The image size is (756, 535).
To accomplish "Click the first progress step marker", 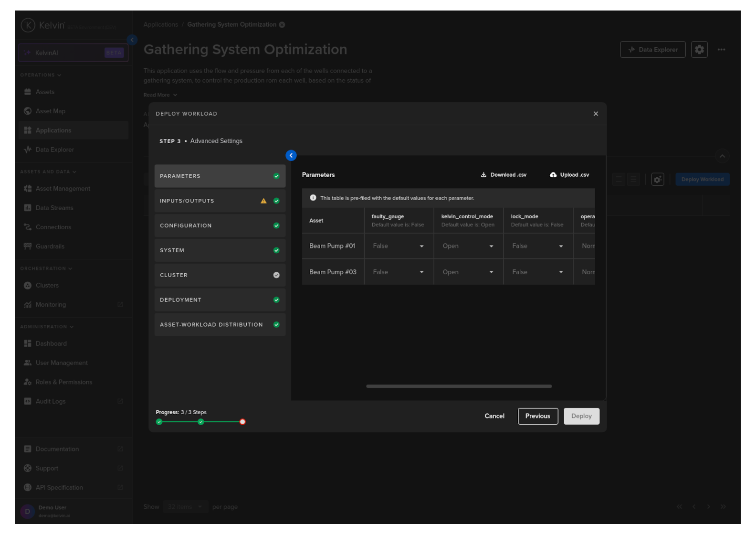I will tap(159, 422).
